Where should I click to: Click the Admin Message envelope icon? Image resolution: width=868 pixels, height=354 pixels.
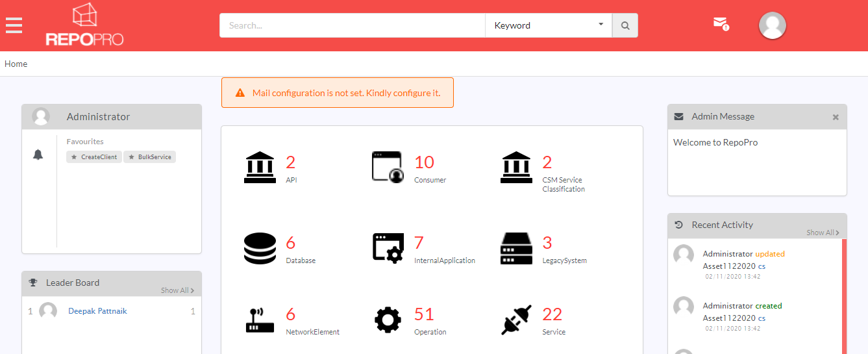(x=679, y=116)
